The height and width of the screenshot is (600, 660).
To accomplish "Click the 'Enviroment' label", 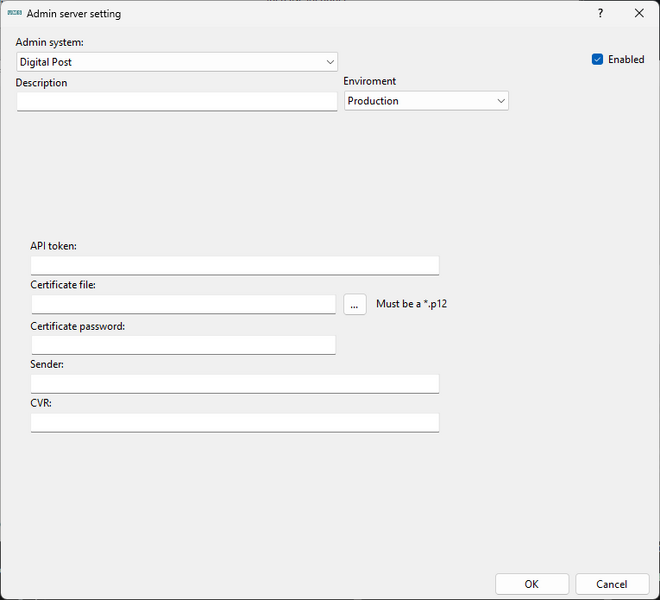I will pos(370,81).
